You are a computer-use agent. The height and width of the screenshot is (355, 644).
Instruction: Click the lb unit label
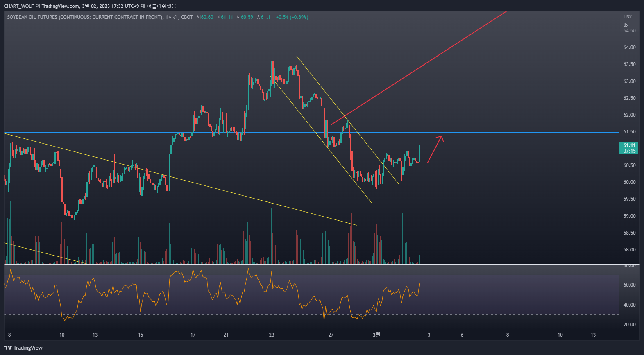(626, 25)
